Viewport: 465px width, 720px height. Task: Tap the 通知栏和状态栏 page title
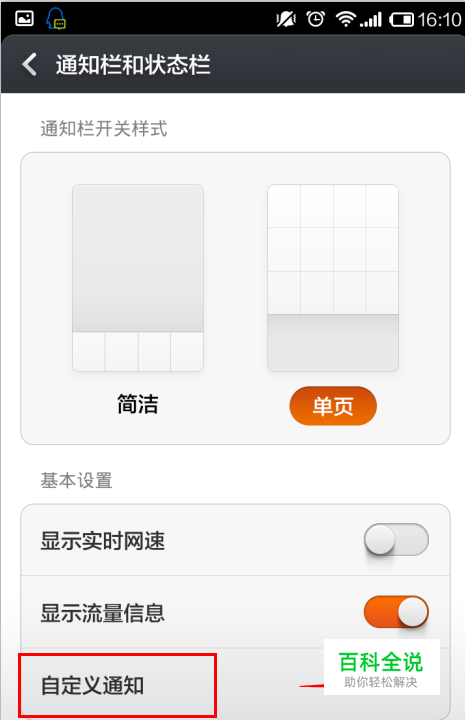coord(133,64)
